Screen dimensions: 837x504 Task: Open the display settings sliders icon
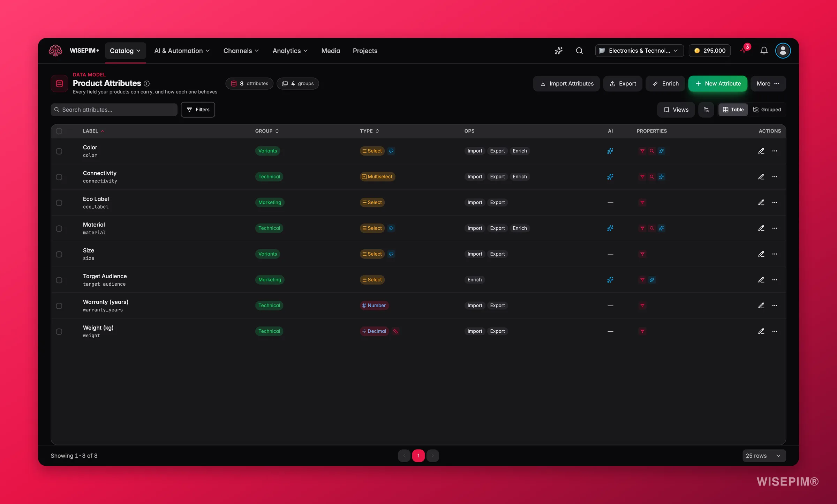706,110
